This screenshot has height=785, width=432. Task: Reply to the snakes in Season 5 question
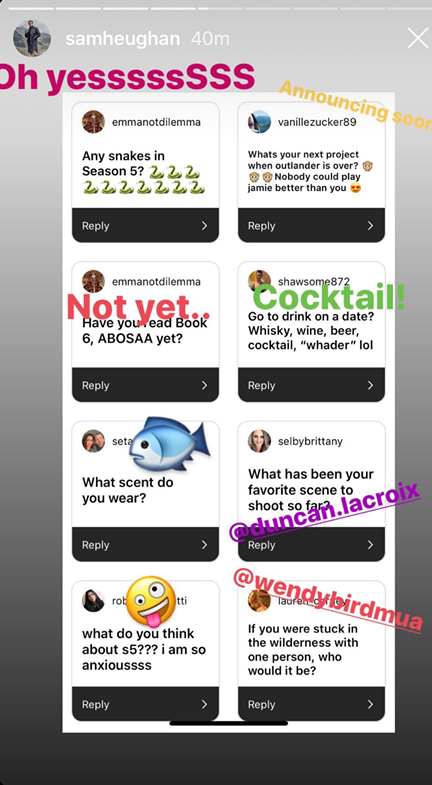[x=145, y=226]
